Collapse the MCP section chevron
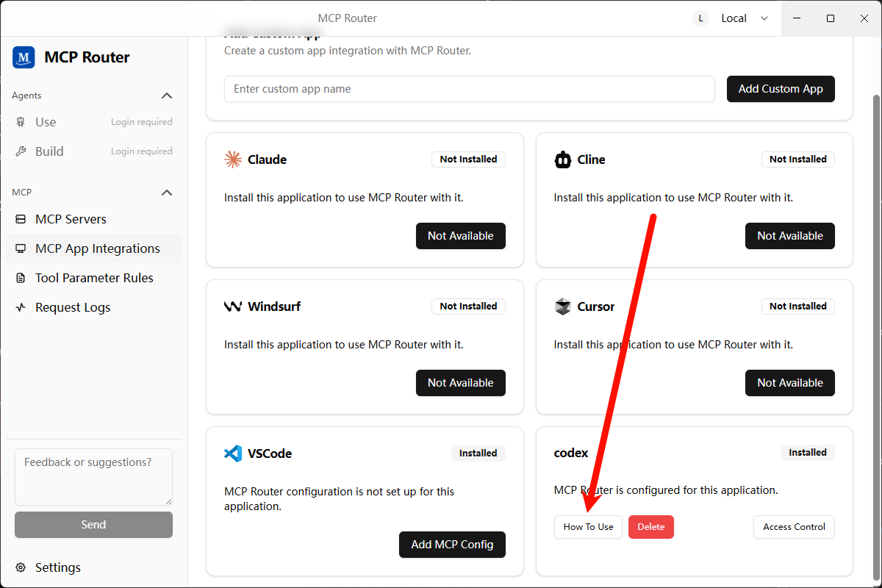The image size is (882, 588). click(167, 193)
